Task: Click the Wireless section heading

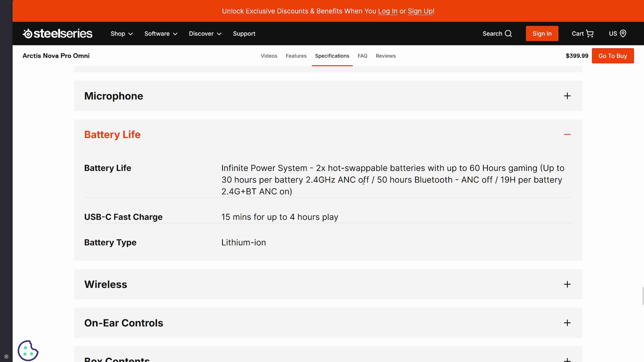Action: click(106, 285)
